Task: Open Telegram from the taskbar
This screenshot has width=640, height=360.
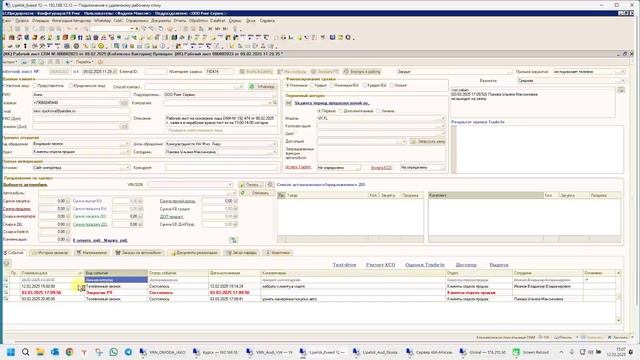Action: point(128,352)
